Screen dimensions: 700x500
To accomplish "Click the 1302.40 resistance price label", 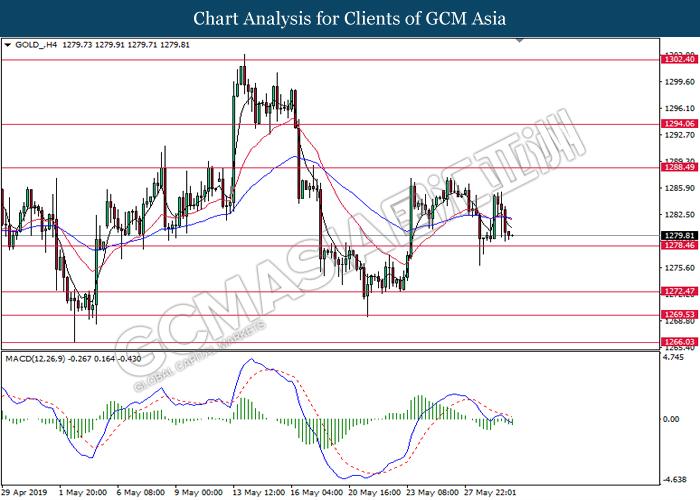I will coord(679,59).
